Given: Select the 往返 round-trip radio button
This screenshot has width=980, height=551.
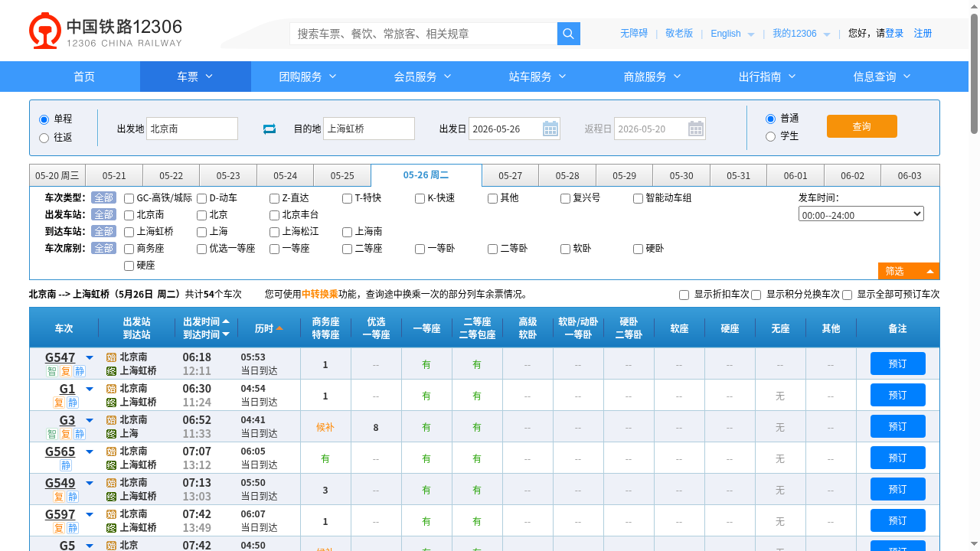Looking at the screenshot, I should tap(44, 138).
